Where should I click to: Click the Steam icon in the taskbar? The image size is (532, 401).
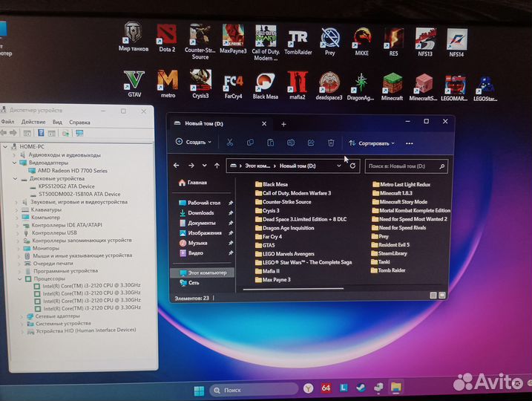pyautogui.click(x=361, y=388)
